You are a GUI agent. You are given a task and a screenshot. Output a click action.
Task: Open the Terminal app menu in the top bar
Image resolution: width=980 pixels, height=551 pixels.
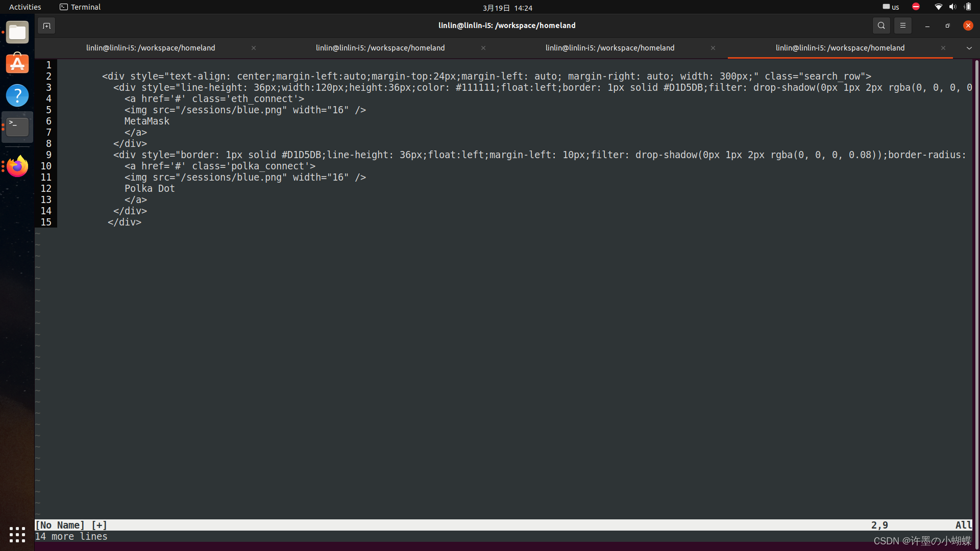coord(80,7)
